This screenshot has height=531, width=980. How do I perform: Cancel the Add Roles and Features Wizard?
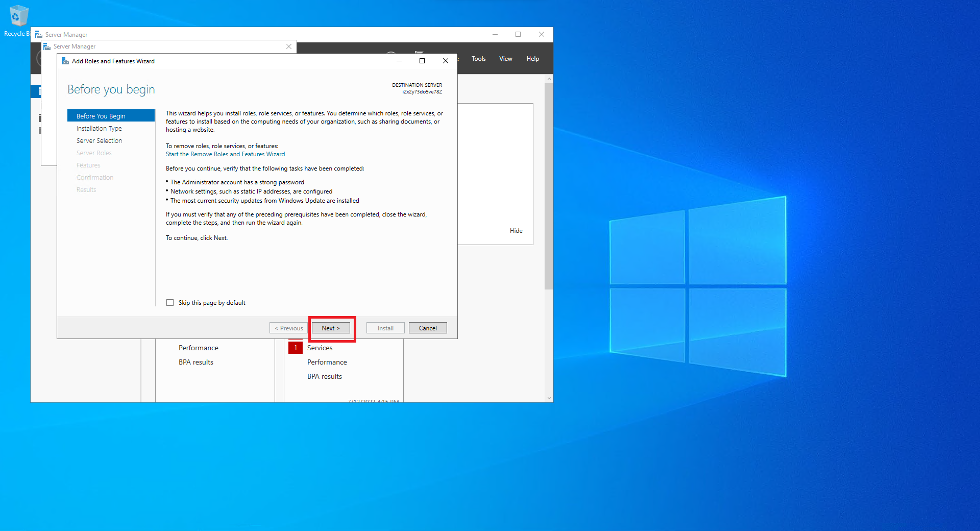tap(428, 328)
